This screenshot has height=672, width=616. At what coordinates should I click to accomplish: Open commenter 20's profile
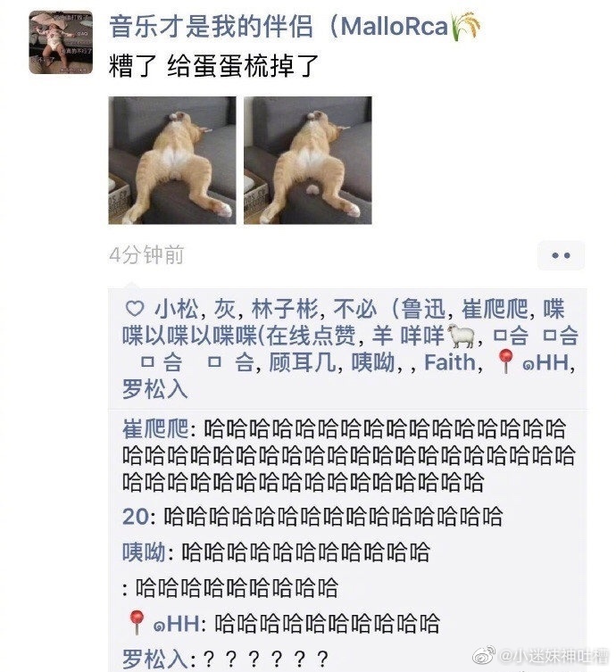[136, 517]
